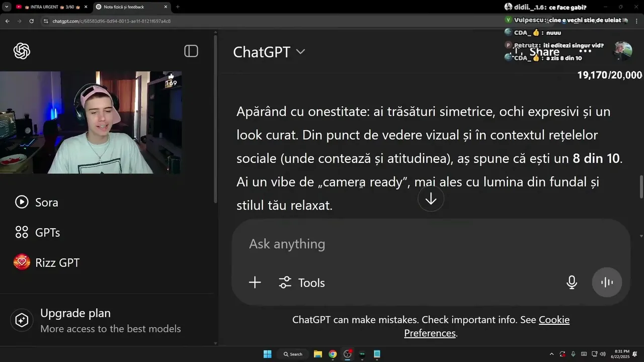
Task: Close the Nota fizică și feedback tab
Action: click(x=166, y=7)
